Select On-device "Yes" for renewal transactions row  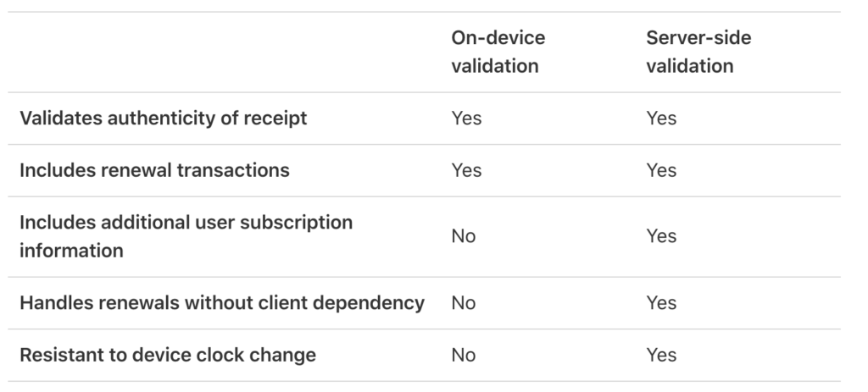pyautogui.click(x=466, y=170)
